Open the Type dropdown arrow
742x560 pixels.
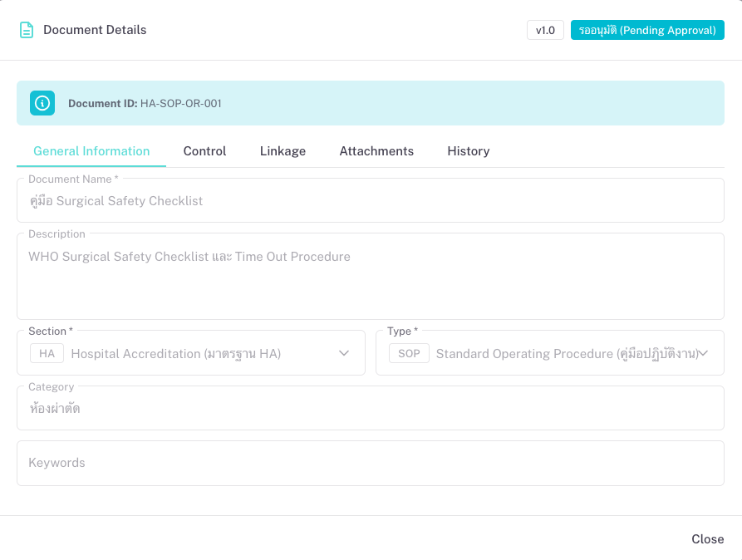coord(703,353)
